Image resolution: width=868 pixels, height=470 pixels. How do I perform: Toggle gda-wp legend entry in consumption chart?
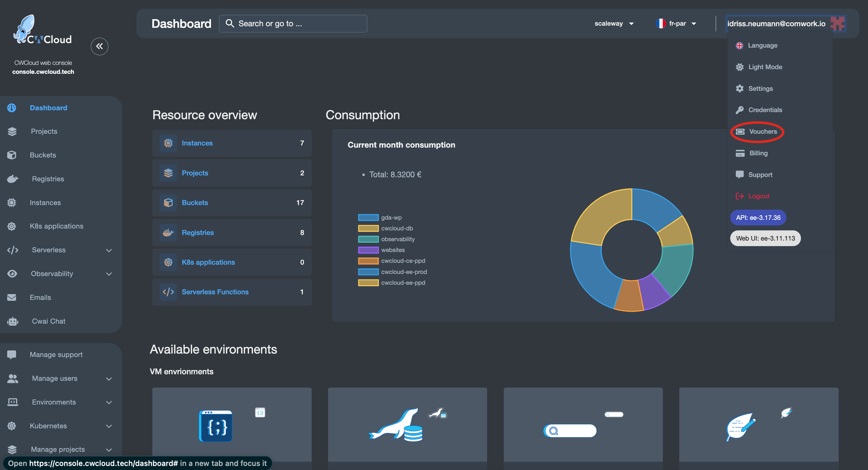click(380, 217)
